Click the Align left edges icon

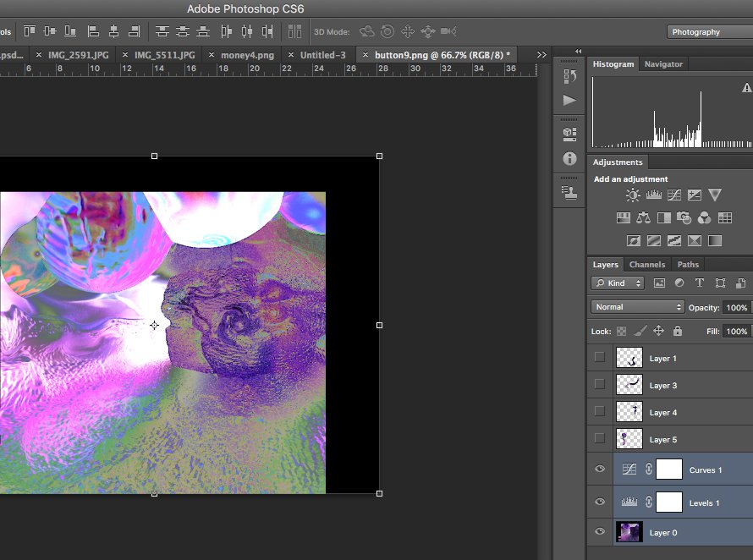tap(93, 31)
